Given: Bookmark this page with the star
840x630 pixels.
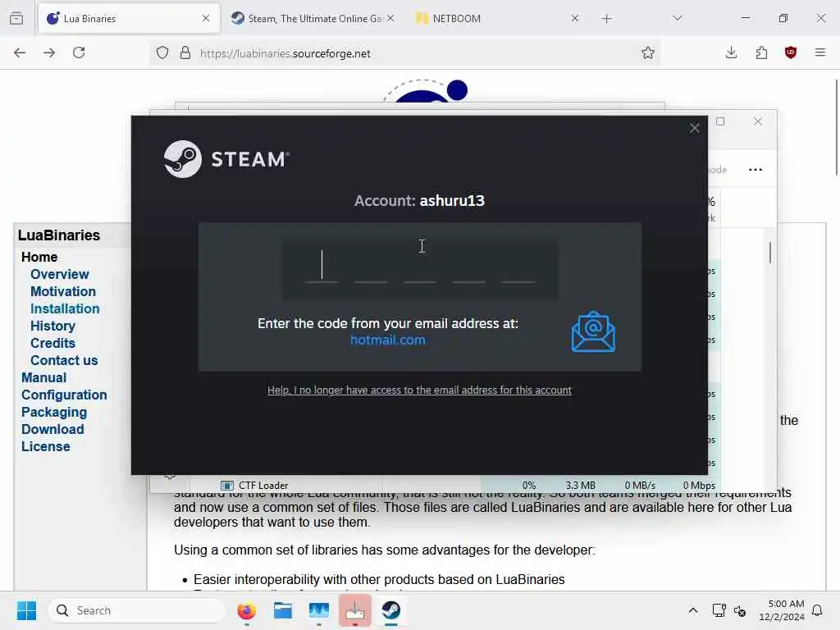Looking at the screenshot, I should point(648,52).
